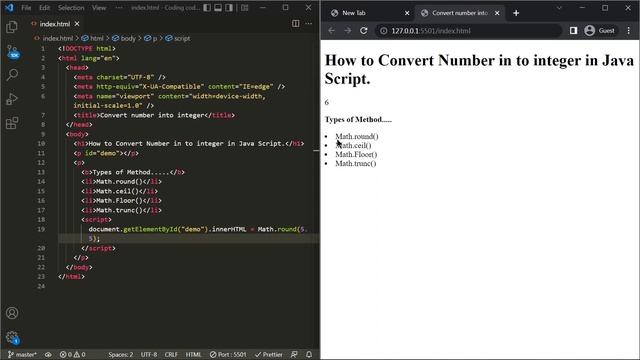The image size is (640, 360).
Task: Open the Manage gear settings menu
Action: point(12,338)
